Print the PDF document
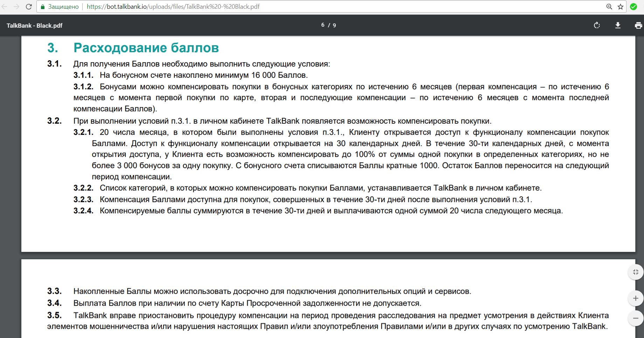The image size is (644, 338). tap(638, 25)
